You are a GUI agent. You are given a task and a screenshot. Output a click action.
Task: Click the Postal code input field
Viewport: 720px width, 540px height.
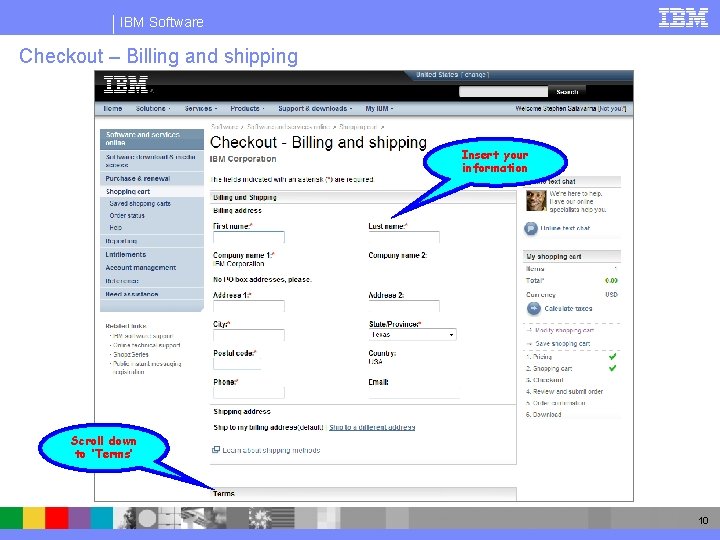point(237,364)
